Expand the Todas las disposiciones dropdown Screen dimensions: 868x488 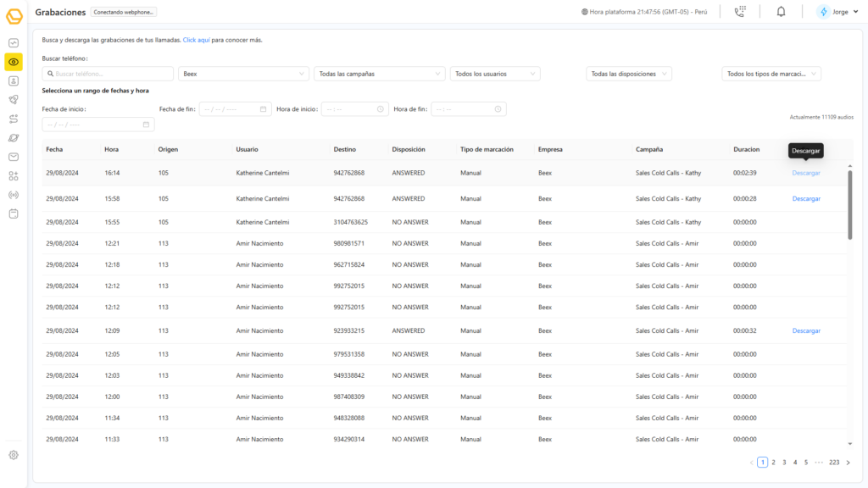coord(629,74)
